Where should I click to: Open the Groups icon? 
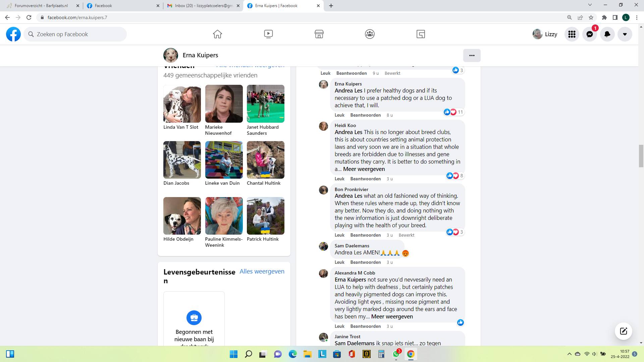[x=370, y=34]
